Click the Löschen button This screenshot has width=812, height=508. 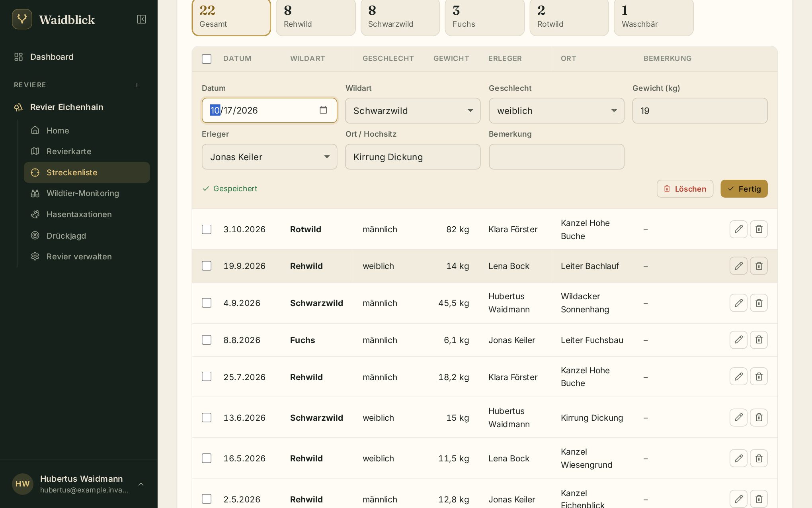[685, 188]
